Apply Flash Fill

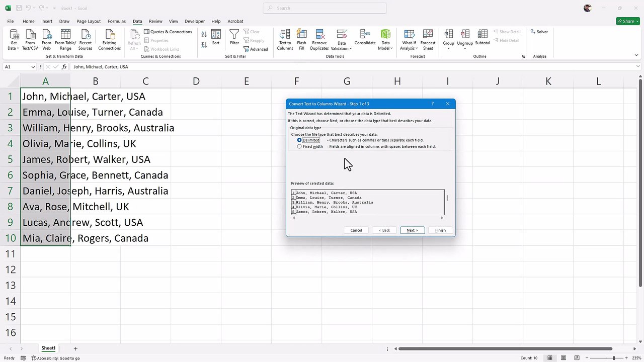click(301, 39)
